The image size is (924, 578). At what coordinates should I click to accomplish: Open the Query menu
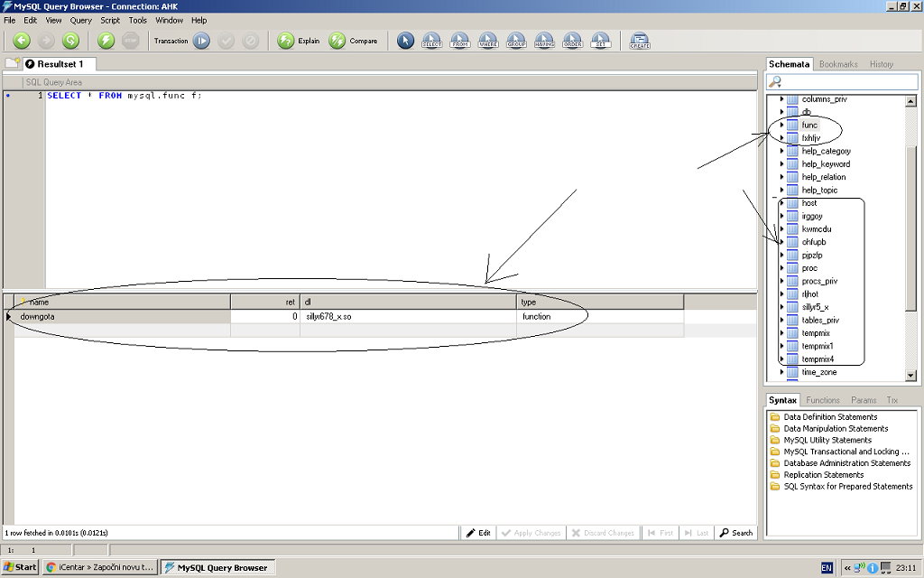[x=80, y=20]
